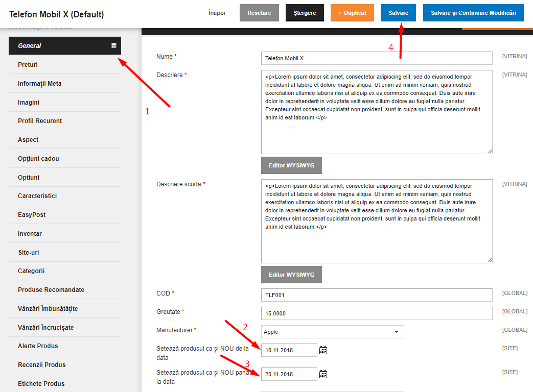Image resolution: width=533 pixels, height=392 pixels.
Task: Click the Telefon Mobil X (Default) title
Action: (x=56, y=15)
